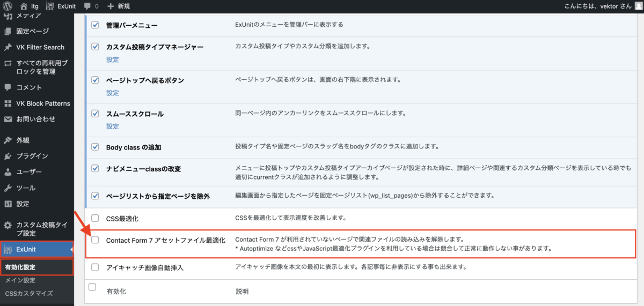Click the home icon for ltg site
Viewport: 644px width, 306px height.
click(24, 6)
